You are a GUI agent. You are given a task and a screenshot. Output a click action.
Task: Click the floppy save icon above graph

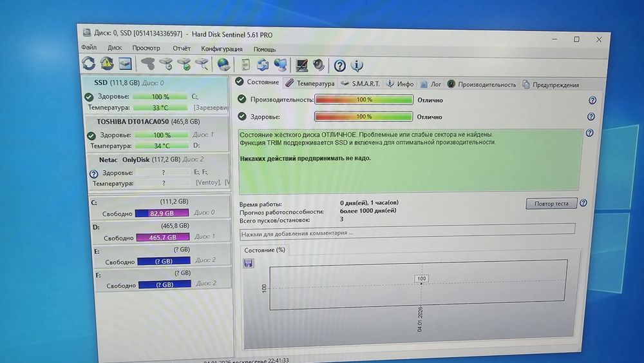tap(248, 263)
